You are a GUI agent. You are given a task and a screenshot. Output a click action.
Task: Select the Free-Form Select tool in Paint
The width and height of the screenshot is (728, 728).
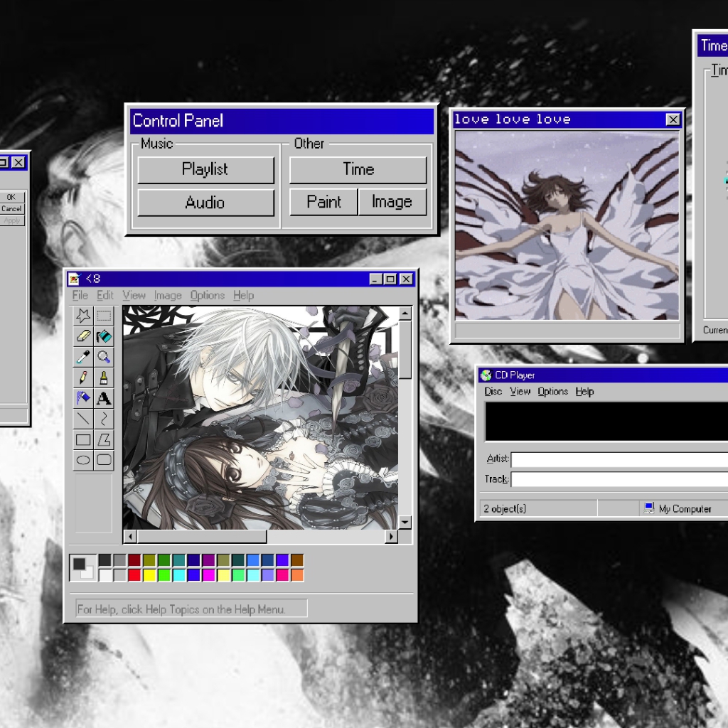coord(83,316)
